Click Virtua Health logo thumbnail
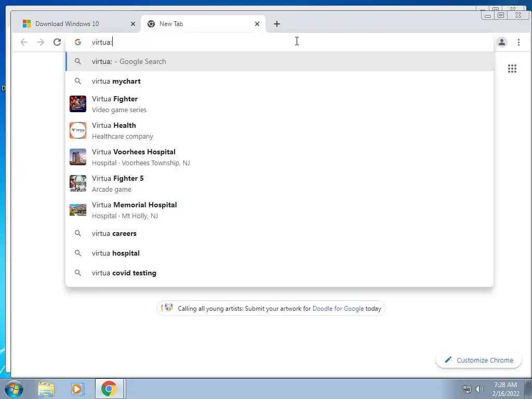The width and height of the screenshot is (532, 399). coord(78,130)
